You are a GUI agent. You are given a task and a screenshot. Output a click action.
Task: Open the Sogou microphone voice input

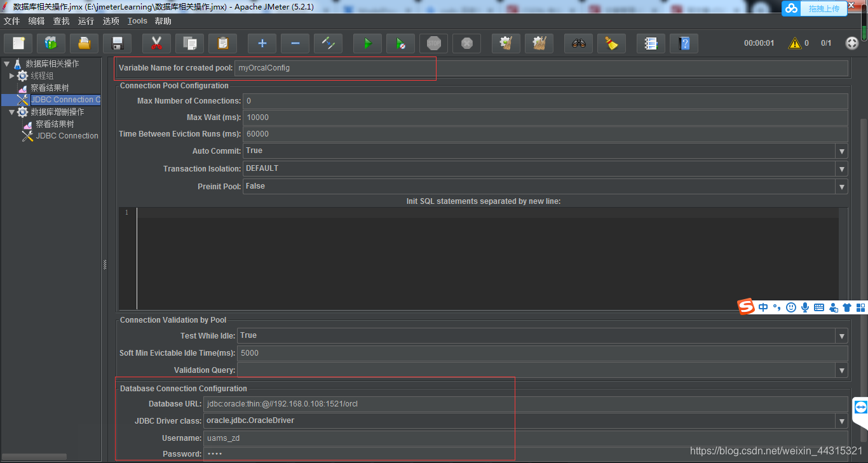[805, 307]
